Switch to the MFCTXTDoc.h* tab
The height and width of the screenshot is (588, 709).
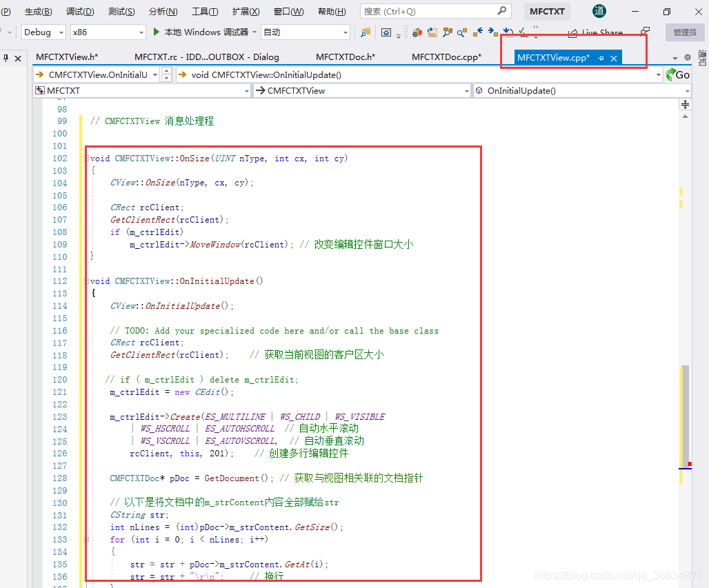(346, 57)
